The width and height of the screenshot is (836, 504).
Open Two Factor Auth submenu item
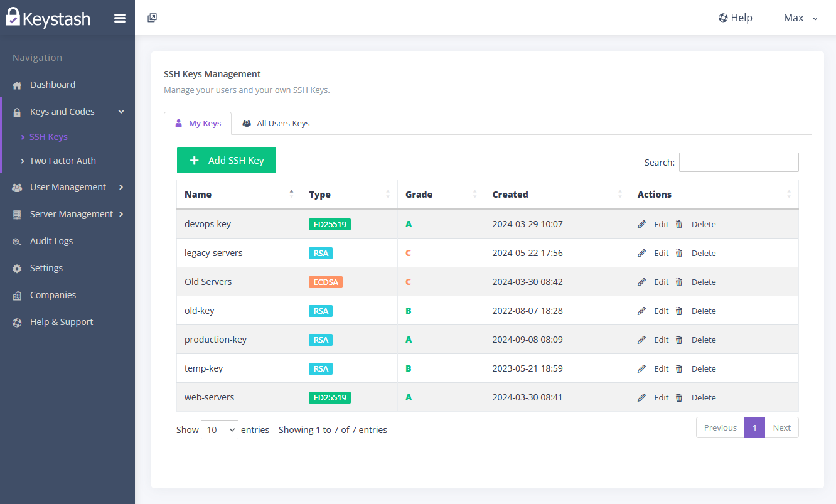coord(63,161)
